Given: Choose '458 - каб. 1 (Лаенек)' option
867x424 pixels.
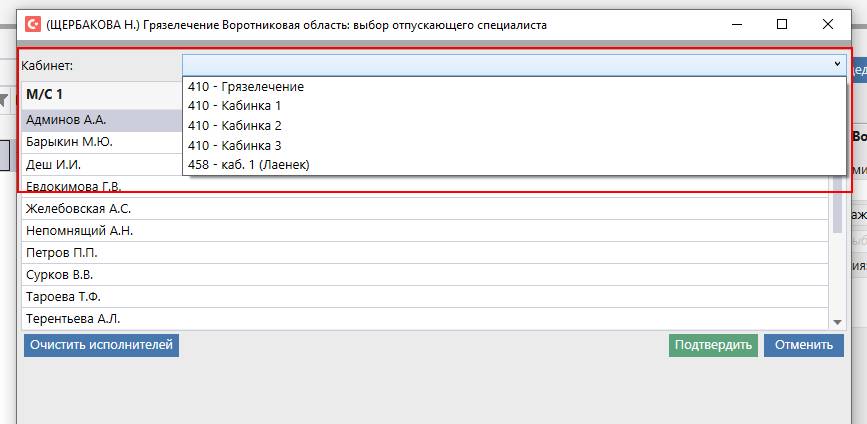Looking at the screenshot, I should click(x=249, y=165).
